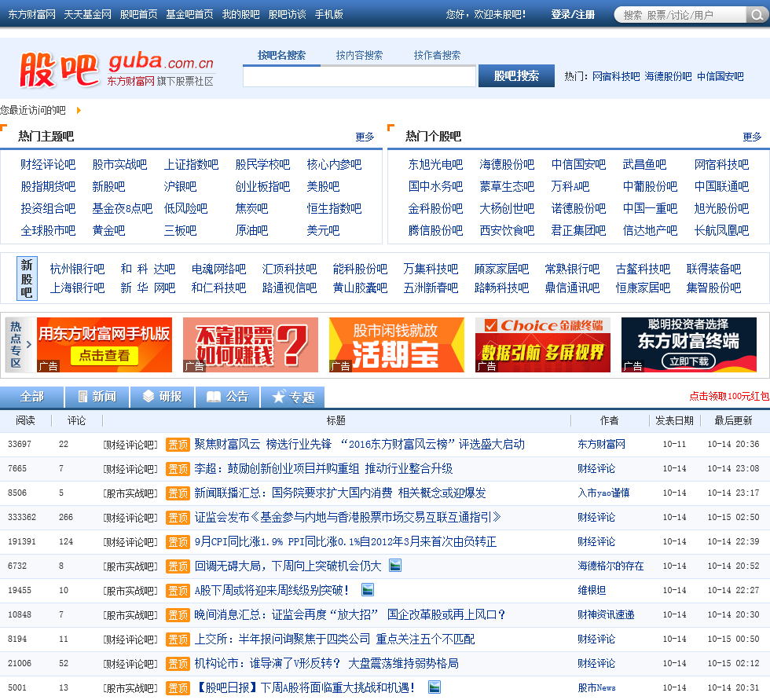
Task: Open 天天基金网 in top navigation
Action: click(x=87, y=14)
